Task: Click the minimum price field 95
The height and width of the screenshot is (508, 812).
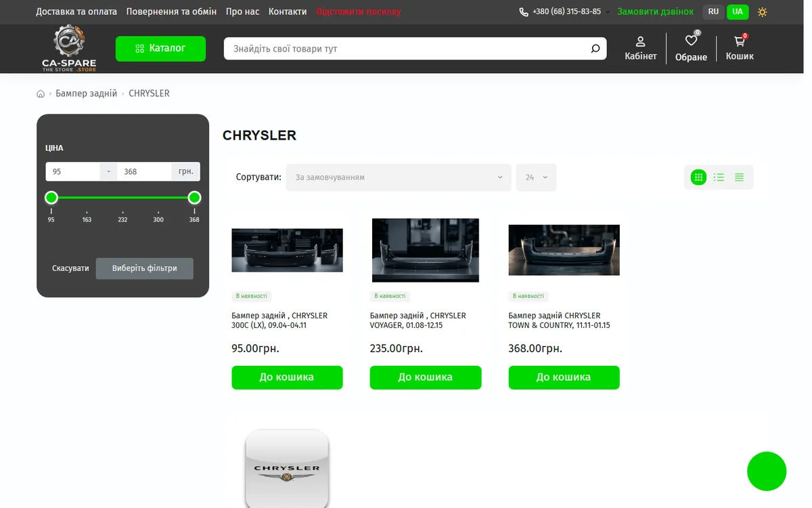Action: [72, 171]
